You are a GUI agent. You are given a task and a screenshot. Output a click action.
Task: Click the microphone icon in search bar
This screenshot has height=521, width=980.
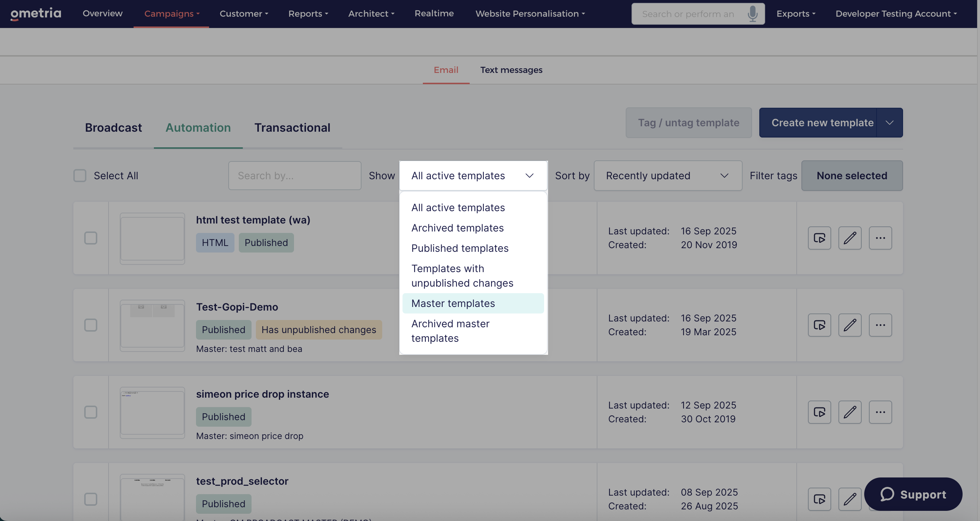click(x=752, y=14)
